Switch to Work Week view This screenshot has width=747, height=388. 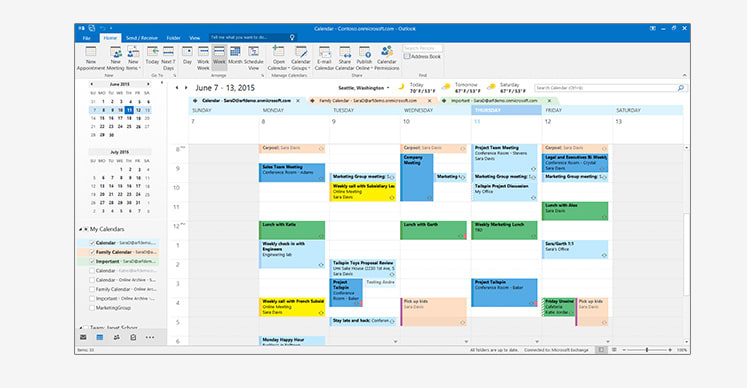(203, 58)
